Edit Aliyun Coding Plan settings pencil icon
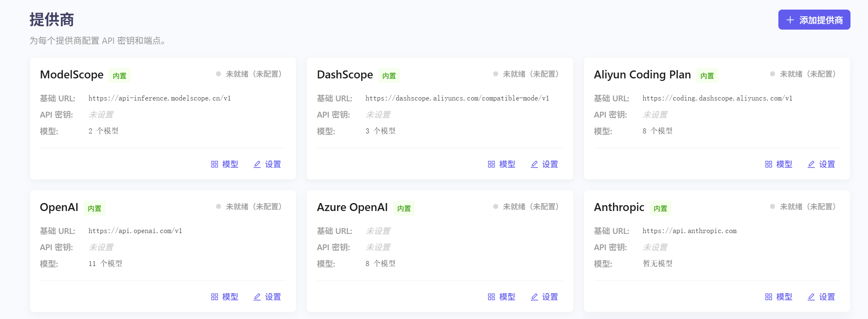868x319 pixels. pos(811,164)
